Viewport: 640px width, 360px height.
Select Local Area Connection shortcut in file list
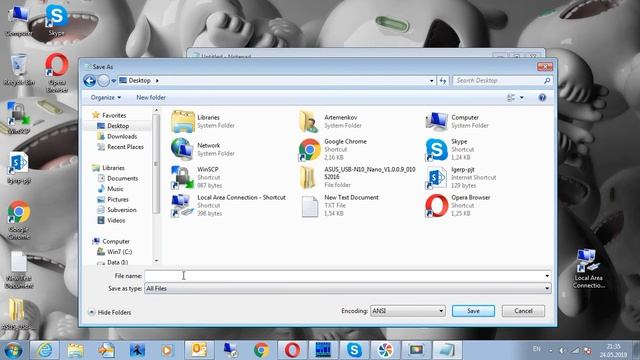(229, 205)
